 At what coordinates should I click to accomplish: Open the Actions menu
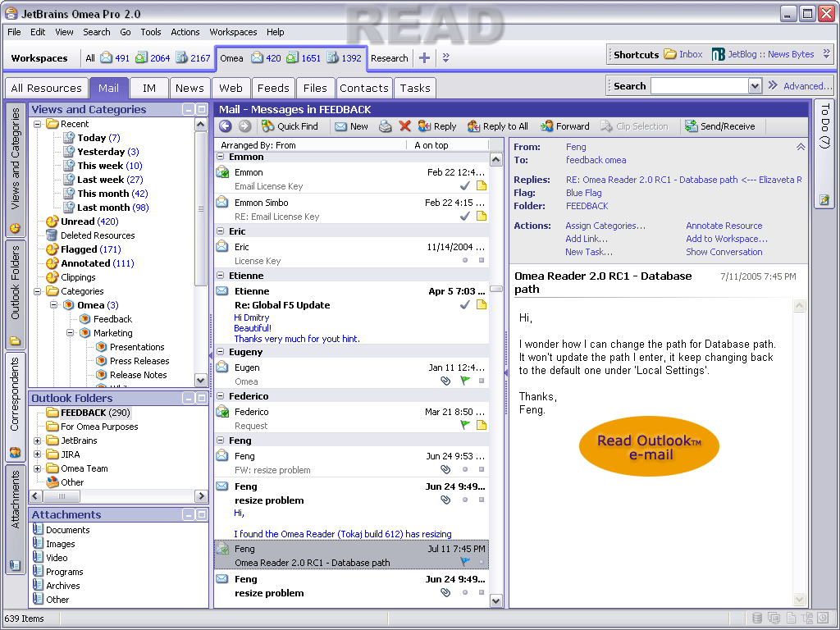(x=185, y=32)
